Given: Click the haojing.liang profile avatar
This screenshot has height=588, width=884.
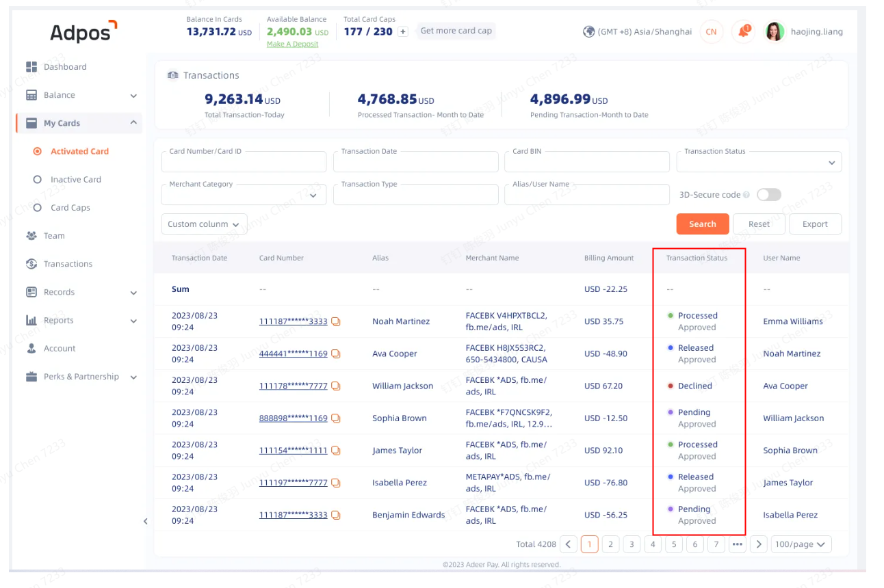Looking at the screenshot, I should point(774,31).
